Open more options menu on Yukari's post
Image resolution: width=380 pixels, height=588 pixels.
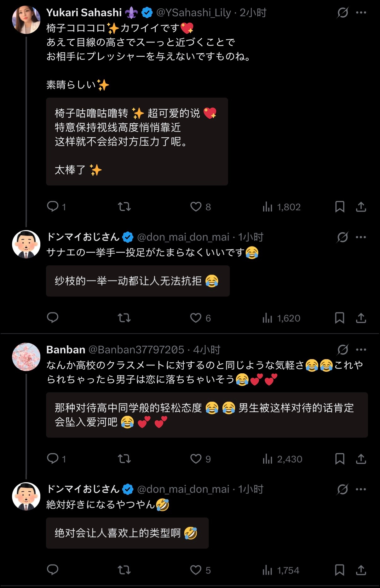click(361, 13)
